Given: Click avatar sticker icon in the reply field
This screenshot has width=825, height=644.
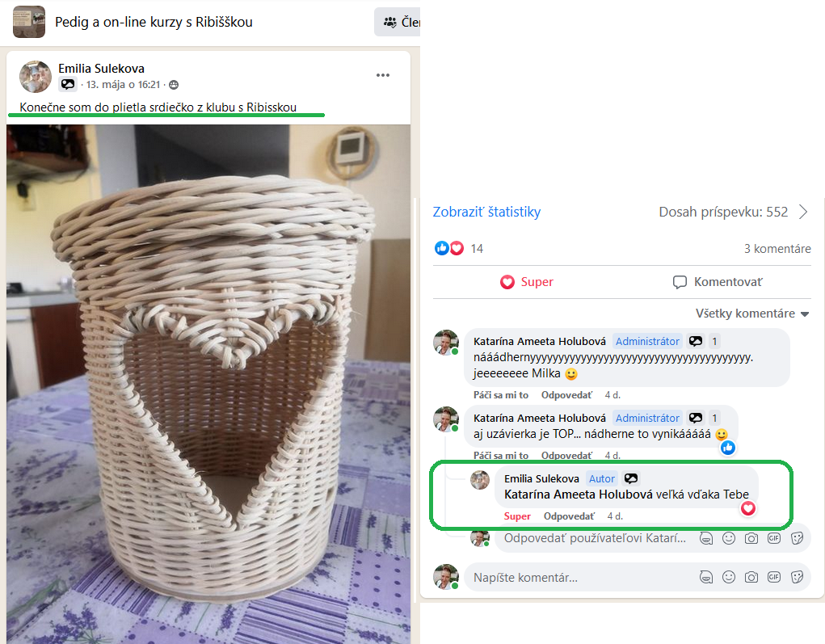Looking at the screenshot, I should click(706, 538).
